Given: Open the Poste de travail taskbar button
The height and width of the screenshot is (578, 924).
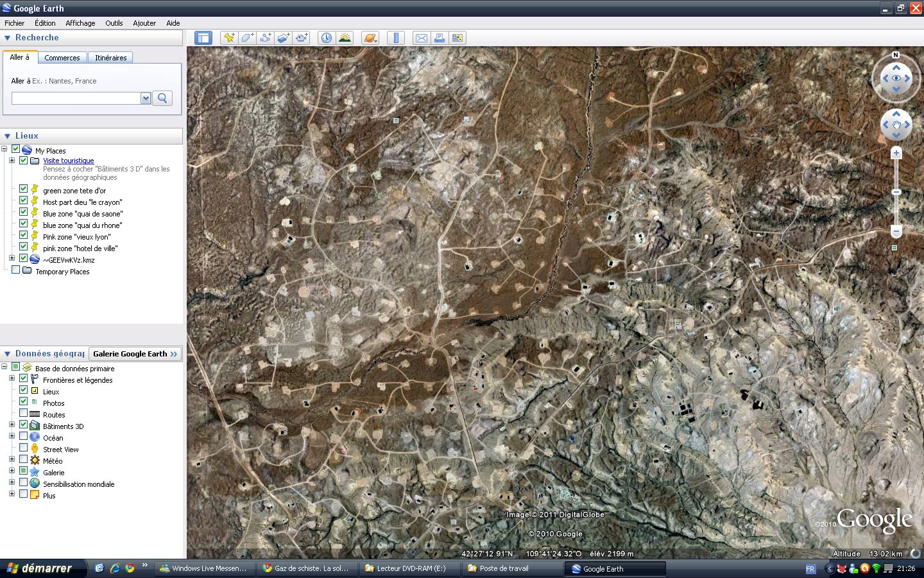Looking at the screenshot, I should click(512, 568).
